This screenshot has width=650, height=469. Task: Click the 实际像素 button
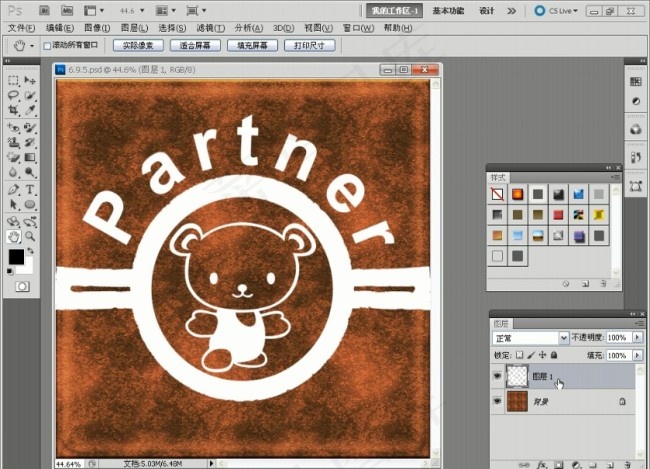[x=137, y=46]
